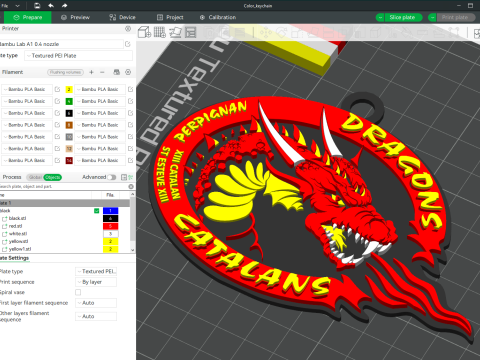Uncheck the printable checkbox for black object
480x360 pixels.
[x=97, y=211]
